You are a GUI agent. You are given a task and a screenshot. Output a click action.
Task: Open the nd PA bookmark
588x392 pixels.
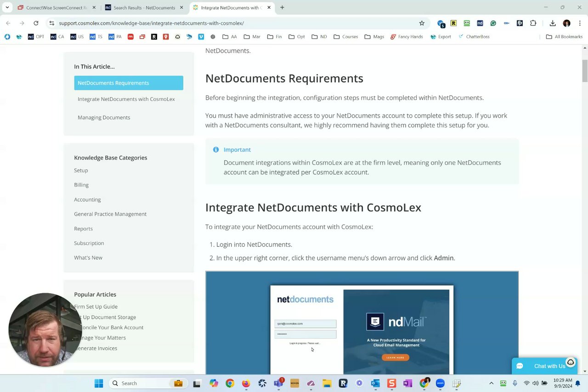coord(115,37)
